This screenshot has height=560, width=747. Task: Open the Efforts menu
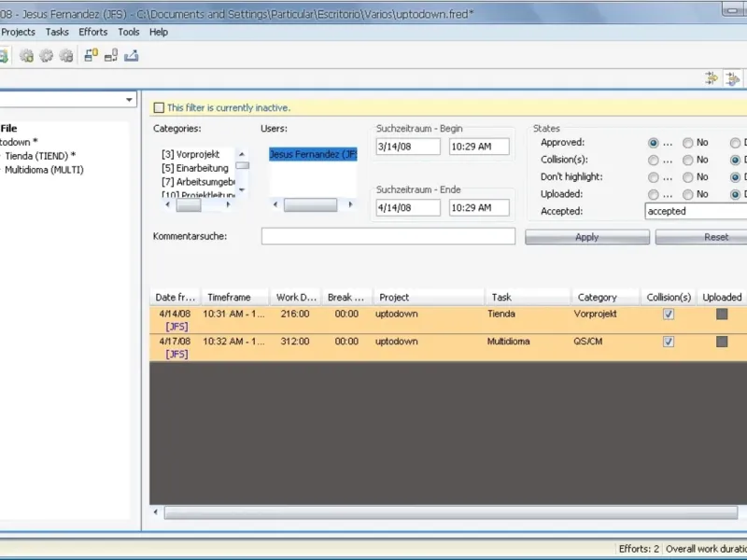coord(92,32)
